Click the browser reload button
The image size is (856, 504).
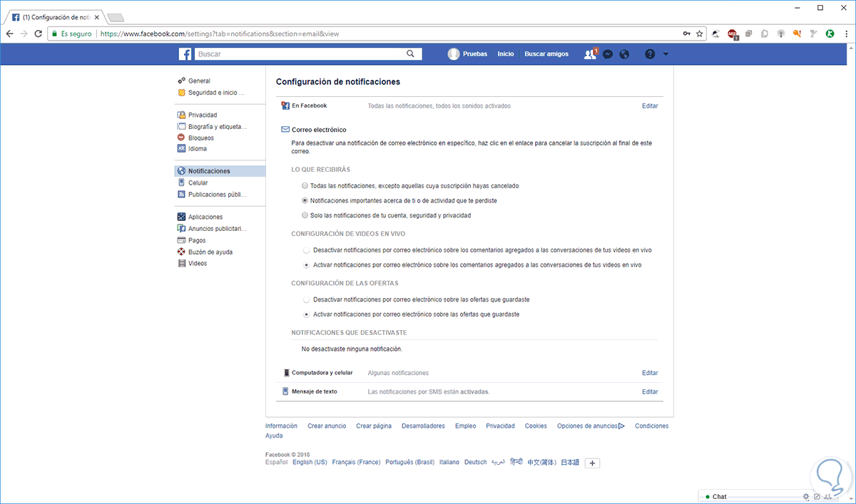tap(38, 34)
